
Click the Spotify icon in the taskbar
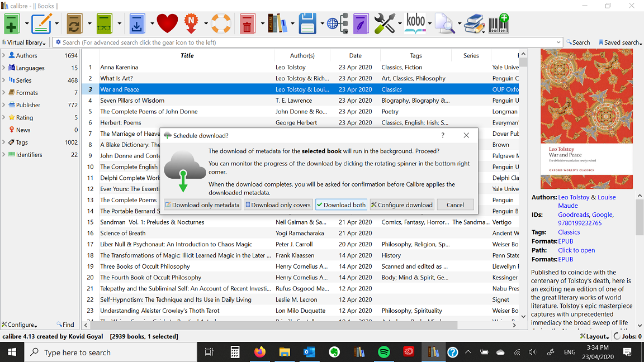tap(384, 352)
